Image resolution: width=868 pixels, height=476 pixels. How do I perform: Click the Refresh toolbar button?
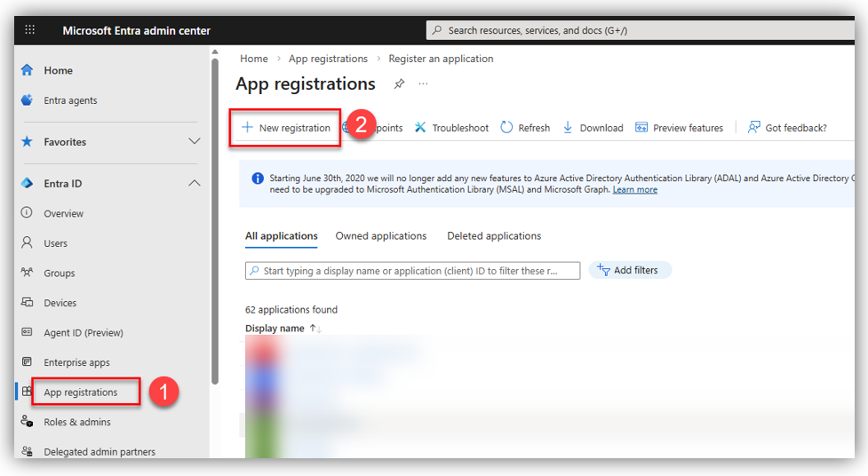525,128
